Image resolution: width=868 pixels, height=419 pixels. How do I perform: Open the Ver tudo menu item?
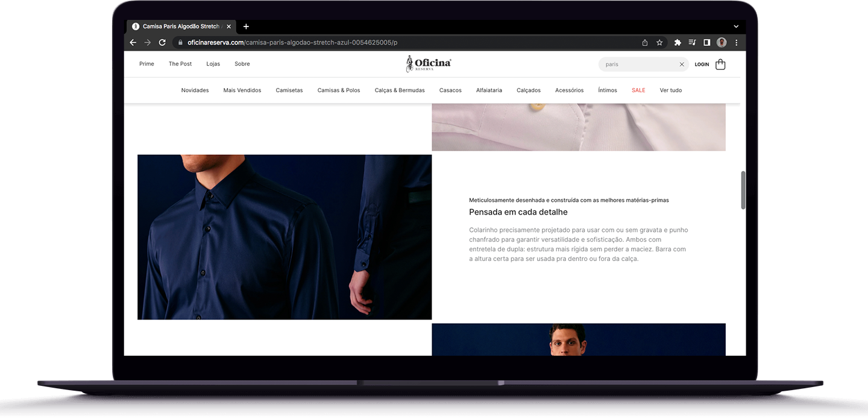671,90
